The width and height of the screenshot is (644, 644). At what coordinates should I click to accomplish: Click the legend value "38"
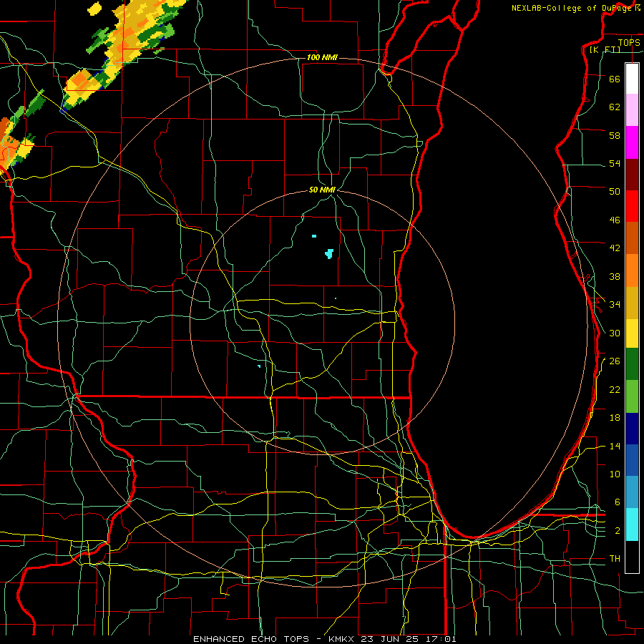click(615, 276)
